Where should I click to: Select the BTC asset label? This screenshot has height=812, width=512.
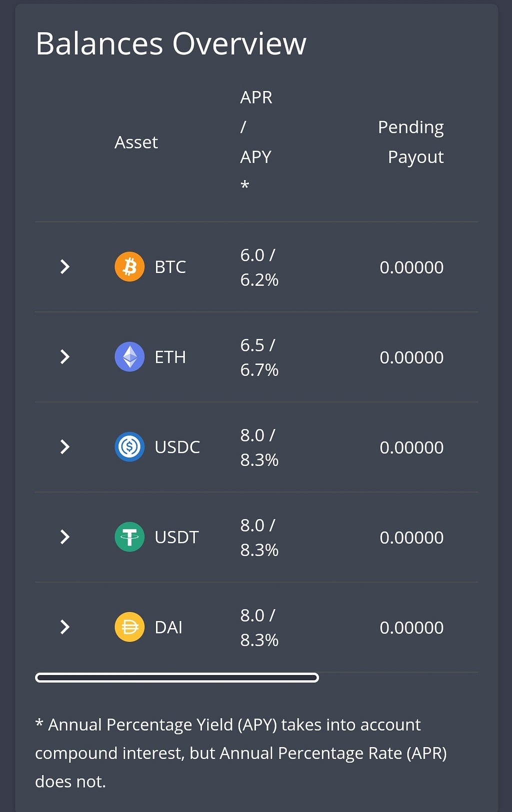tap(170, 267)
